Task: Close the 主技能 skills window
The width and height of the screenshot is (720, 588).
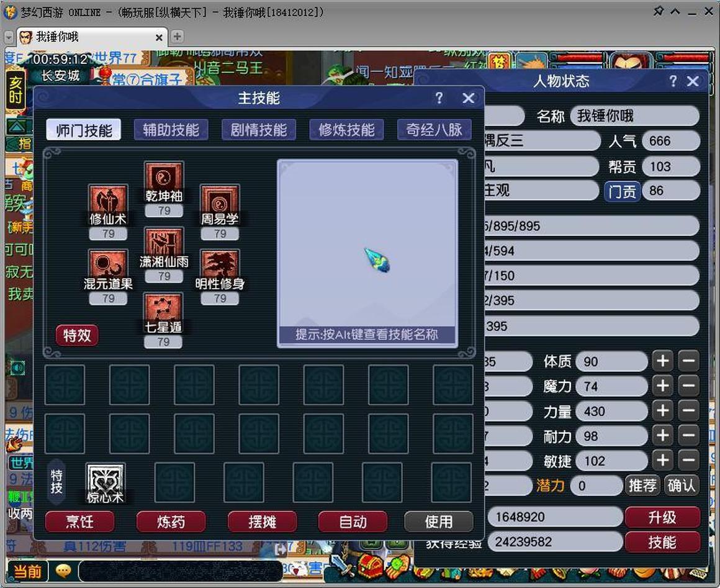Action: coord(469,98)
